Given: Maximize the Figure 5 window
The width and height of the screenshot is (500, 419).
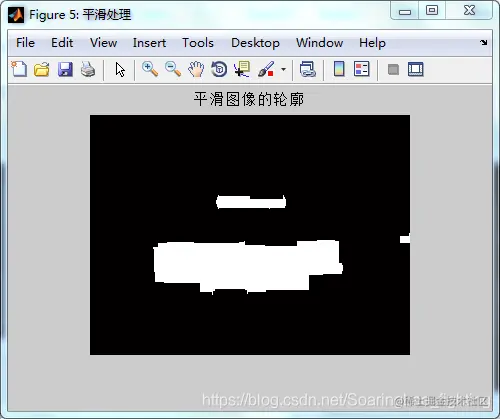Looking at the screenshot, I should coord(432,11).
